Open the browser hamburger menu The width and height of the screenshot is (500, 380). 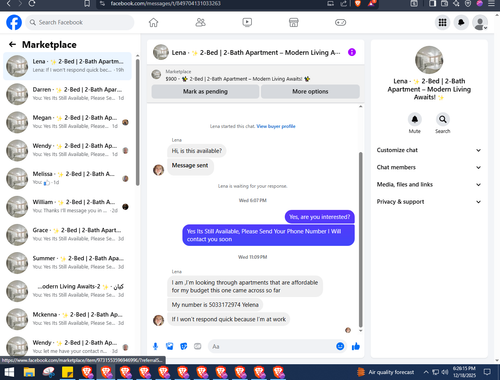[x=491, y=4]
